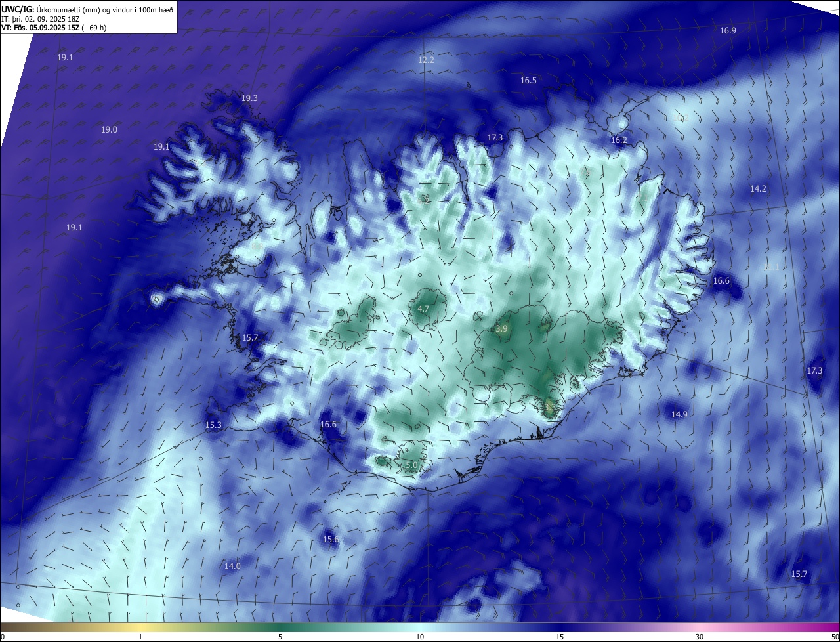Select the 16.2 value label
The width and height of the screenshot is (840, 642).
(619, 140)
